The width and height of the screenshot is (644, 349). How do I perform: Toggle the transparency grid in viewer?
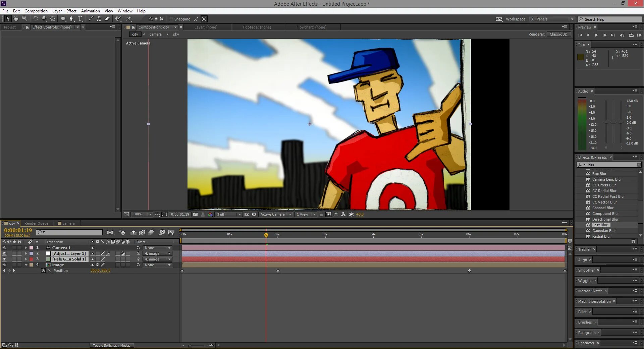click(254, 214)
